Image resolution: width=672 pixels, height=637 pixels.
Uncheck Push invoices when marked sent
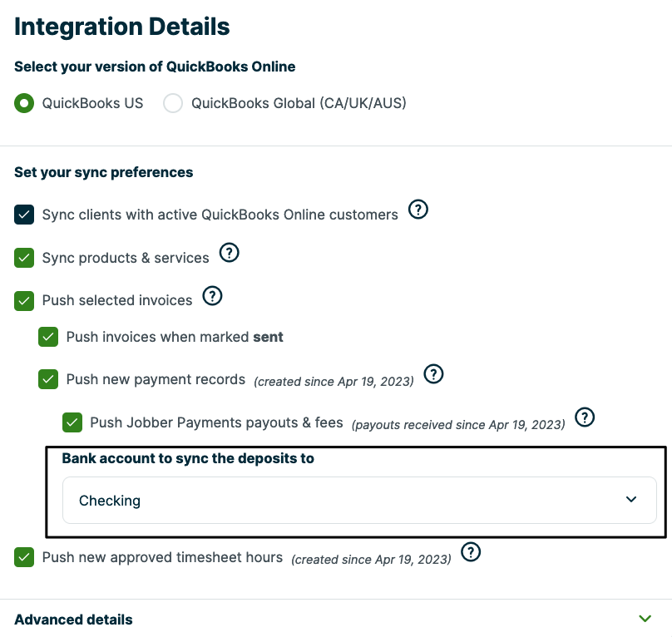(48, 337)
